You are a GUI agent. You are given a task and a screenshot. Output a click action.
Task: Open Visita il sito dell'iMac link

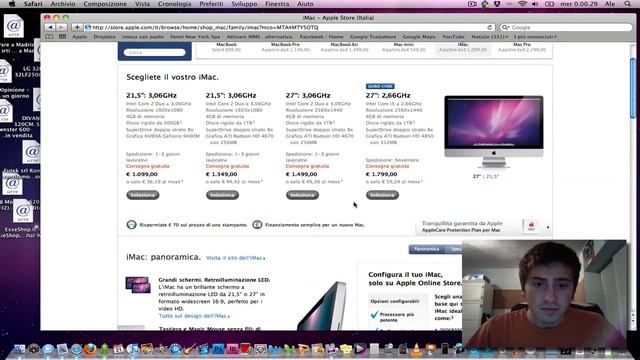(236, 258)
